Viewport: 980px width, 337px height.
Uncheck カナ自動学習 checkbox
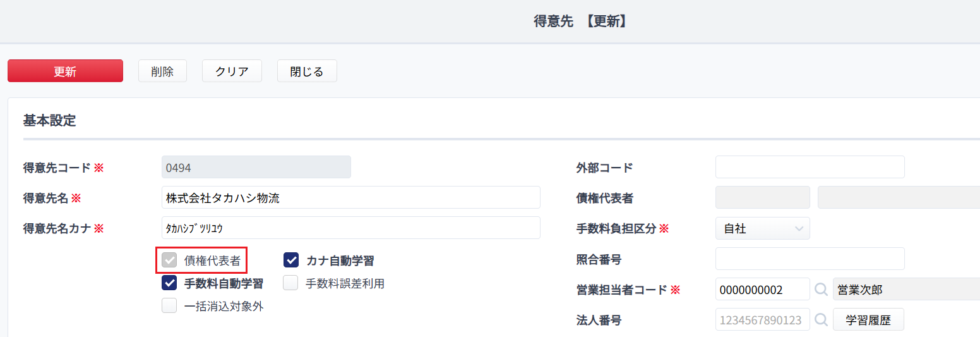(x=291, y=260)
